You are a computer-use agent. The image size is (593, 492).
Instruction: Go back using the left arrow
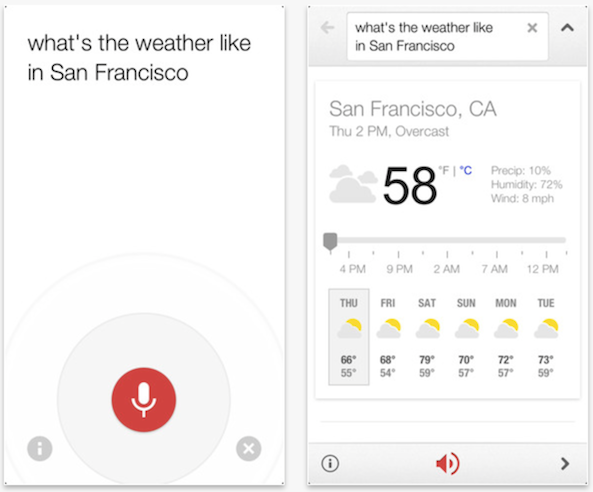[328, 28]
